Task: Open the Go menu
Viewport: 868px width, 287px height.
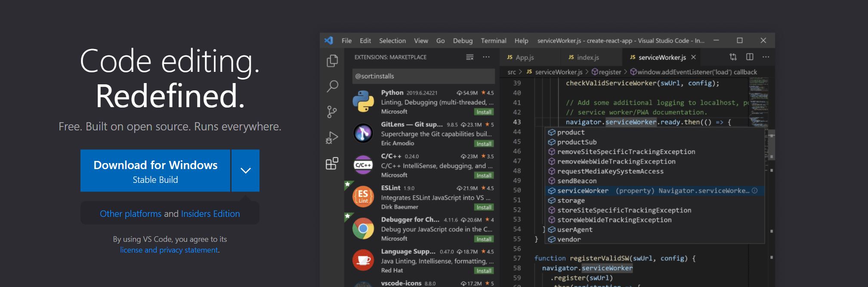Action: click(x=440, y=40)
